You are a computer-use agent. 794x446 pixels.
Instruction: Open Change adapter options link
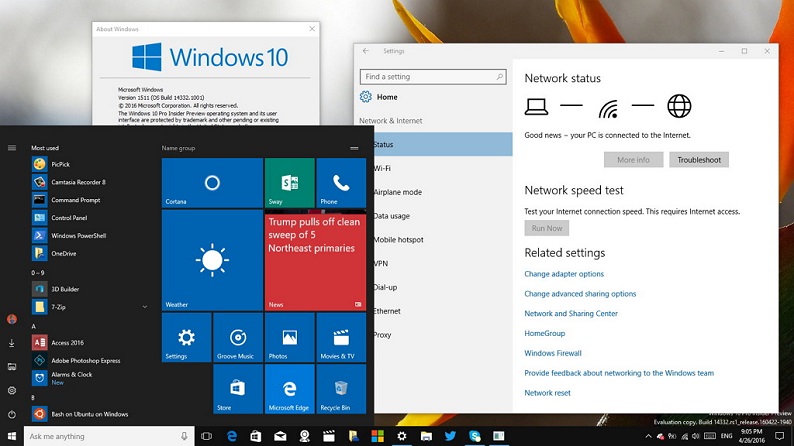(564, 274)
